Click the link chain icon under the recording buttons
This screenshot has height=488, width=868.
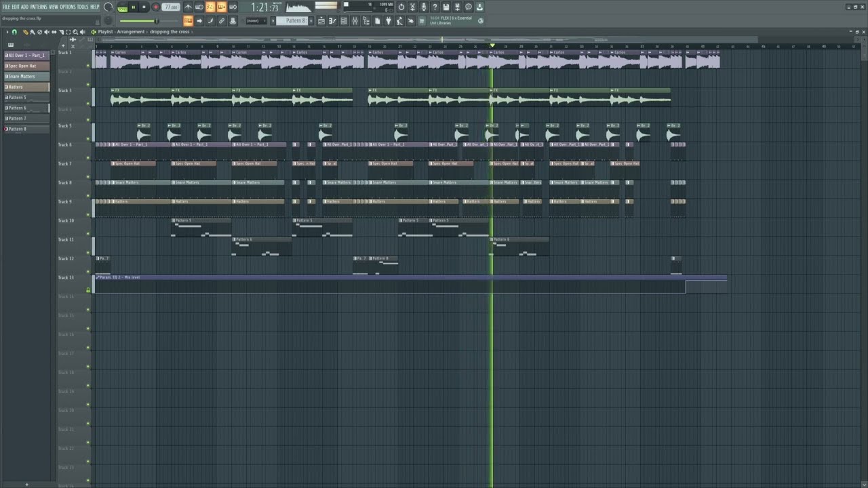[x=221, y=21]
